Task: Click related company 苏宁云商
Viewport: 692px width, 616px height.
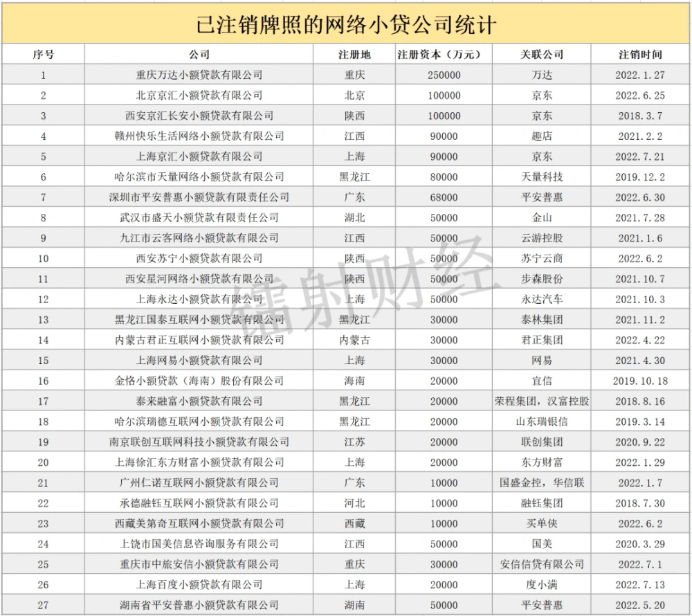Action: 542,258
